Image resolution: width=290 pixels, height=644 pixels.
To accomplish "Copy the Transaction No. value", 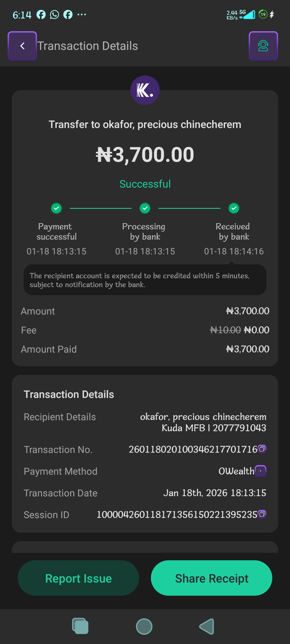I will (x=262, y=449).
